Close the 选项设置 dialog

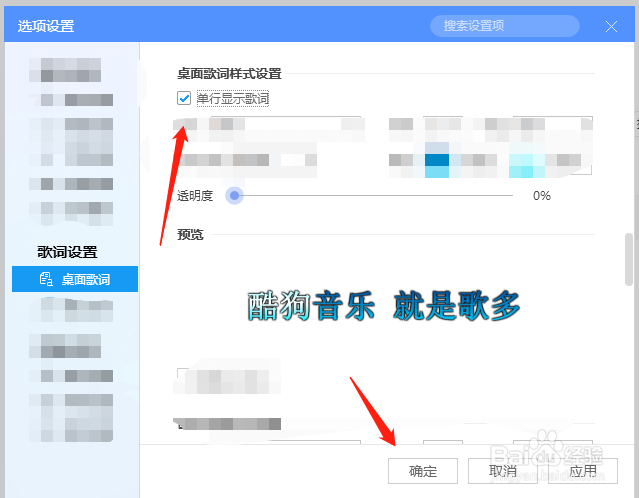611,27
